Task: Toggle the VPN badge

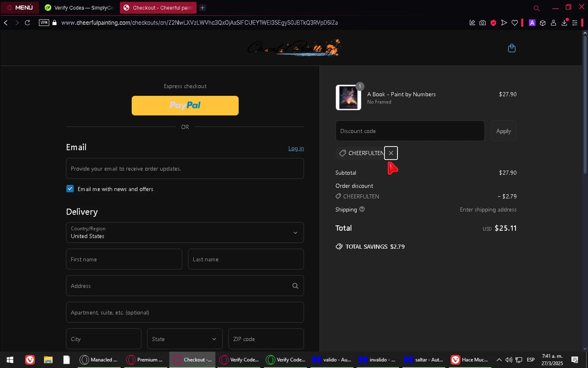Action: pyautogui.click(x=44, y=23)
